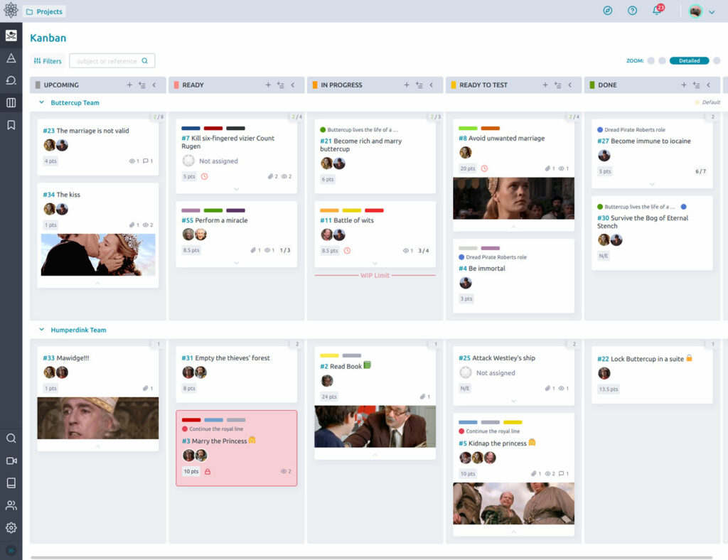Screen dimensions: 728x560
Task: Open story #23 The marriage is not valid
Action: (x=86, y=131)
